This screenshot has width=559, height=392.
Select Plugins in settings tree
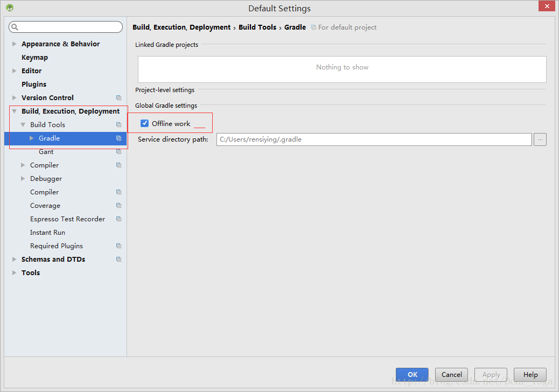(34, 85)
